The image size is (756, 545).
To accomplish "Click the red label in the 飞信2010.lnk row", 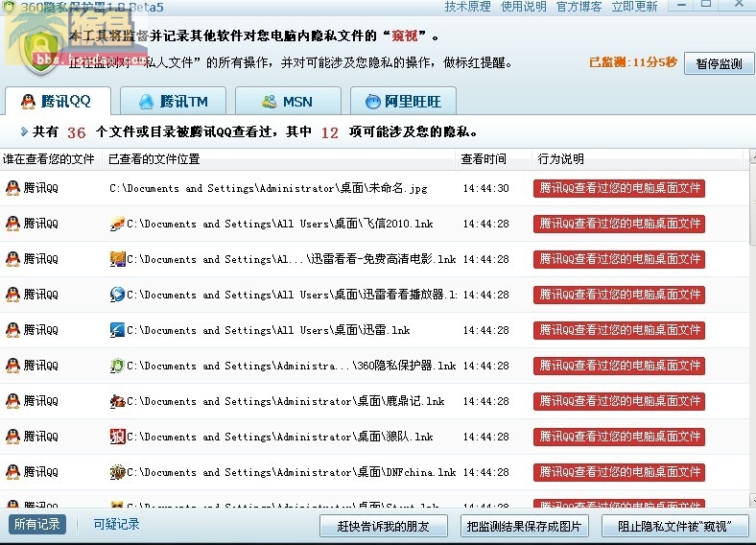I will pyautogui.click(x=619, y=224).
